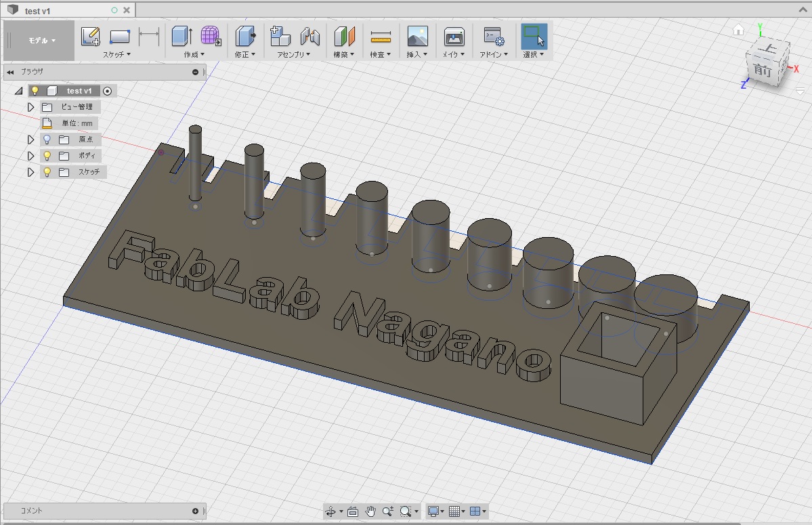Toggle visibility bulb of test v1

[x=35, y=91]
